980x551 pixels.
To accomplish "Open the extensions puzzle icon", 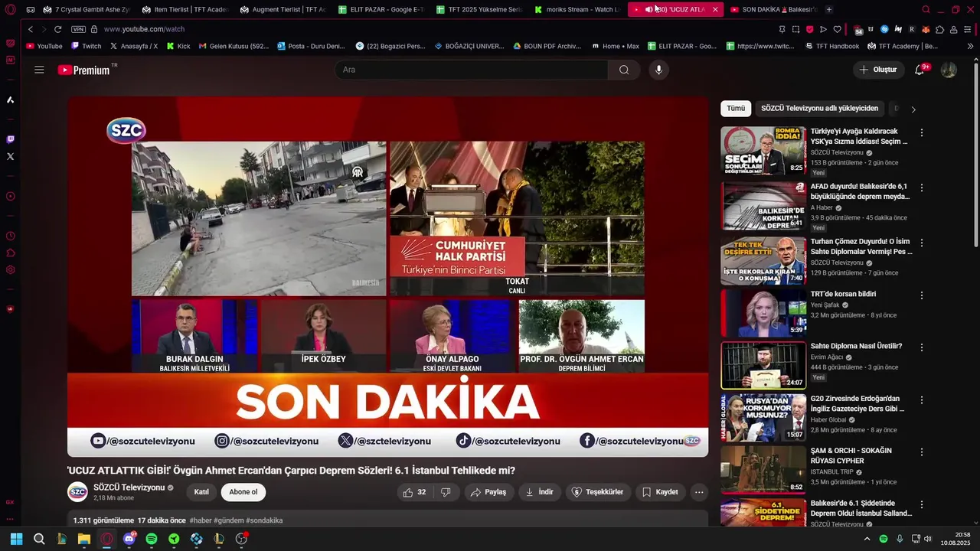I will pyautogui.click(x=940, y=29).
